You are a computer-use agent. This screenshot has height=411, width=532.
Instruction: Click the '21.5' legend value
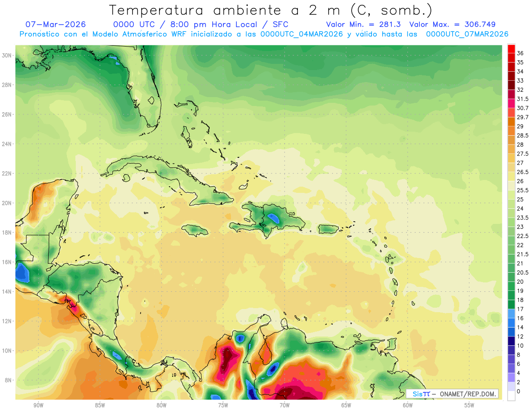[522, 254]
